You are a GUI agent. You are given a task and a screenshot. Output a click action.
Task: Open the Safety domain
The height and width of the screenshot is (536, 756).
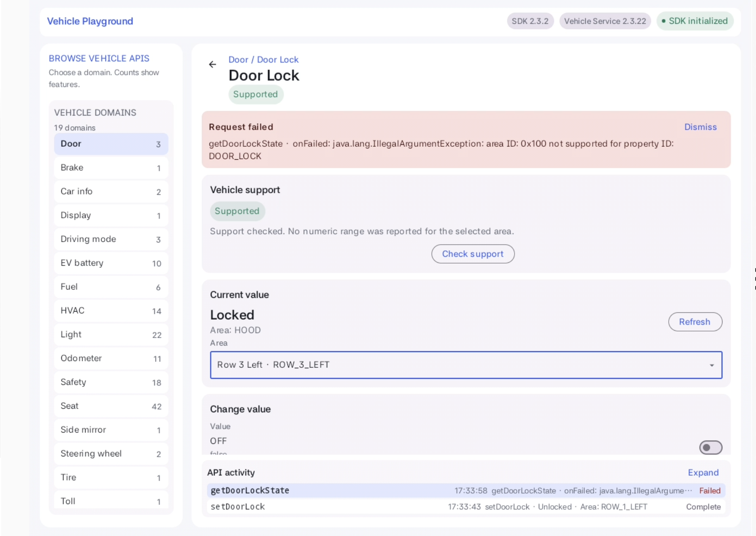(x=111, y=382)
